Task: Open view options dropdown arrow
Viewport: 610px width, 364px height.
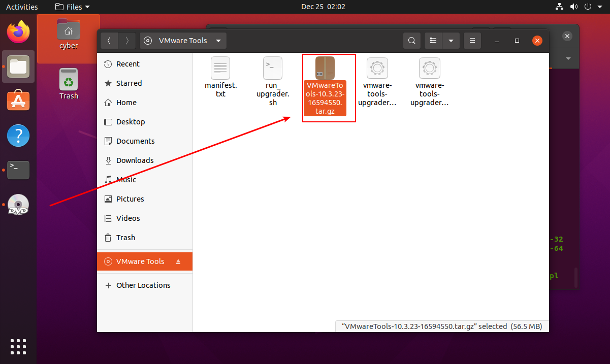Action: pos(451,41)
